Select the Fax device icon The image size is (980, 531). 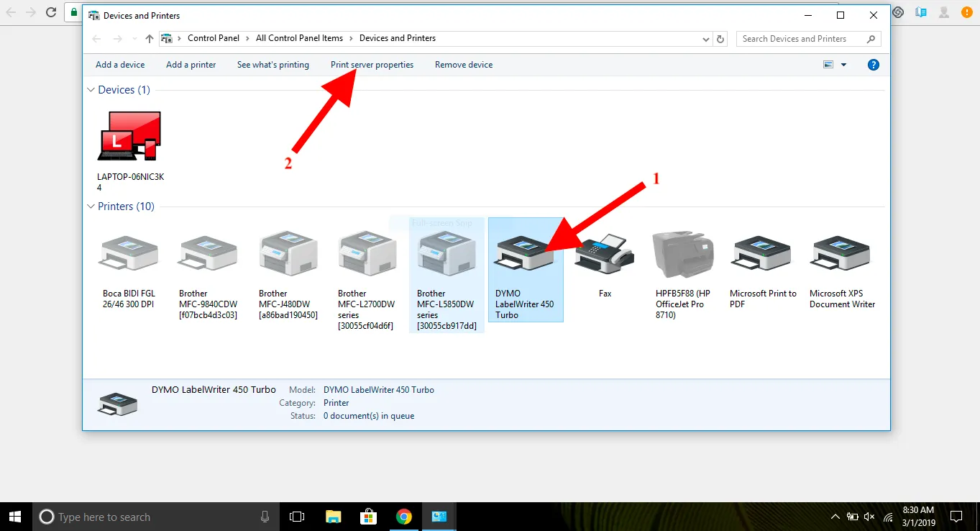point(605,253)
